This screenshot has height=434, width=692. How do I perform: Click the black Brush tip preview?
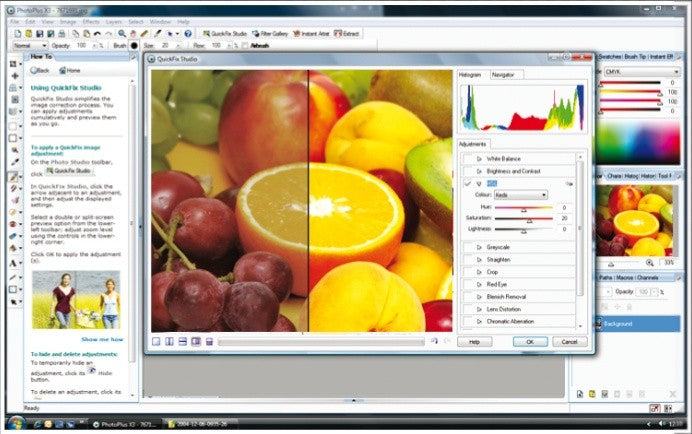coord(134,45)
